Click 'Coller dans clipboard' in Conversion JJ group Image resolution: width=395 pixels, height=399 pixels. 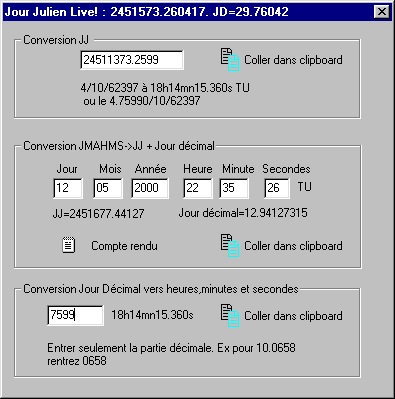point(293,60)
